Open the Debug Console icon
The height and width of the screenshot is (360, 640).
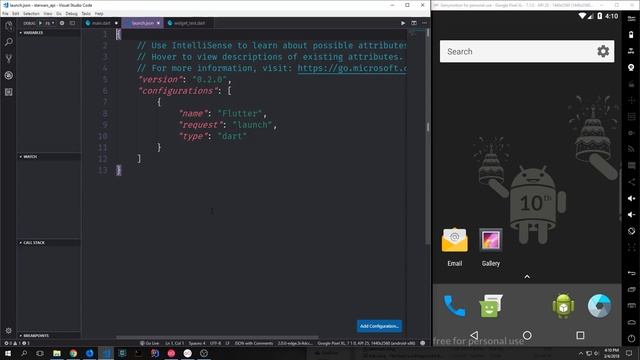pos(72,23)
